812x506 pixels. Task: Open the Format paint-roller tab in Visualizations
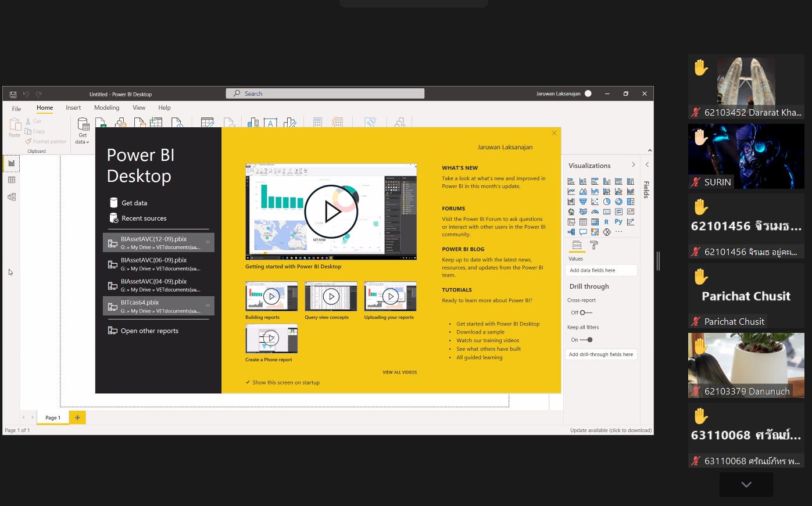[x=593, y=245]
